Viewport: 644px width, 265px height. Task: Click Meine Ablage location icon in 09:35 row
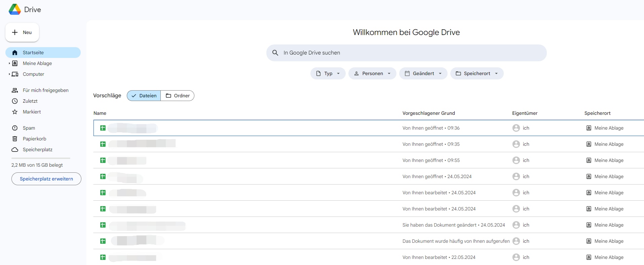click(589, 144)
